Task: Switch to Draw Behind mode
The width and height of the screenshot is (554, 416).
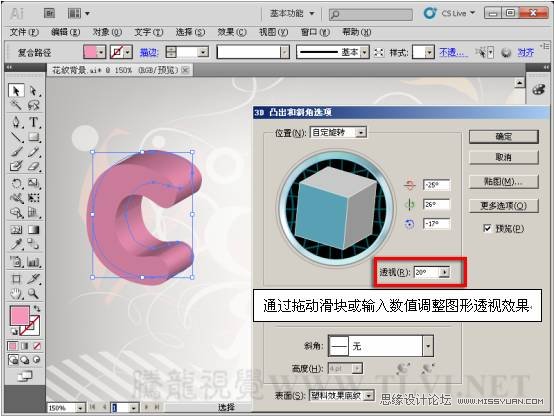Action: pyautogui.click(x=25, y=360)
